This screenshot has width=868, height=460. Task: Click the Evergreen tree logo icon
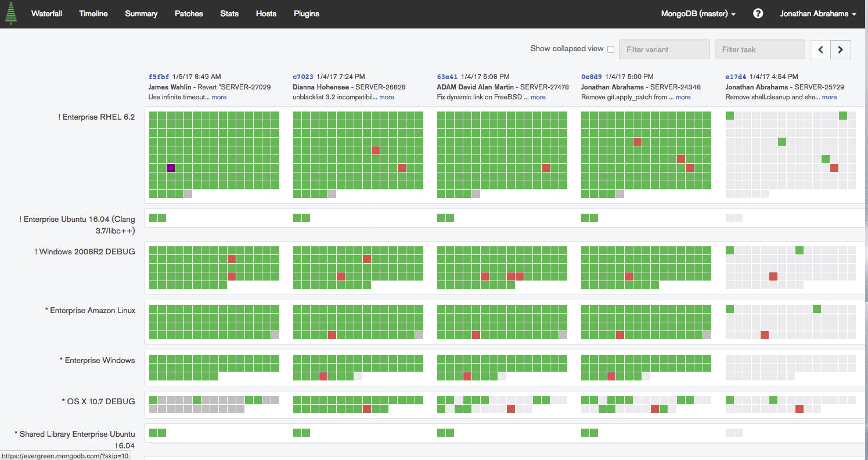[10, 13]
